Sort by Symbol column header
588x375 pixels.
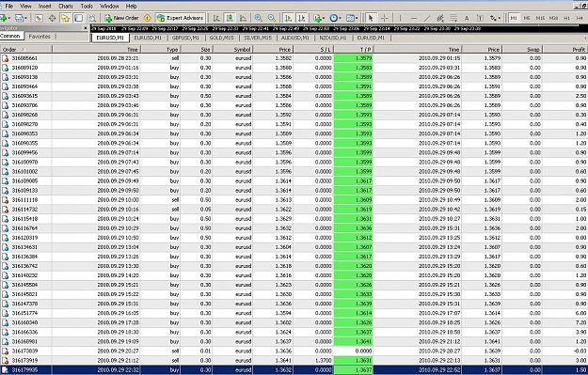coord(232,49)
